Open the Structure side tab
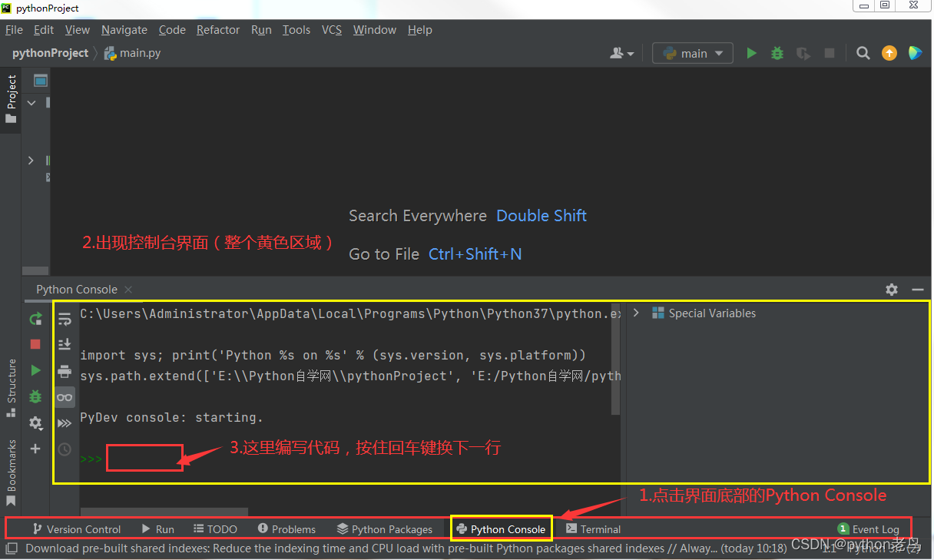The image size is (934, 560). click(11, 387)
